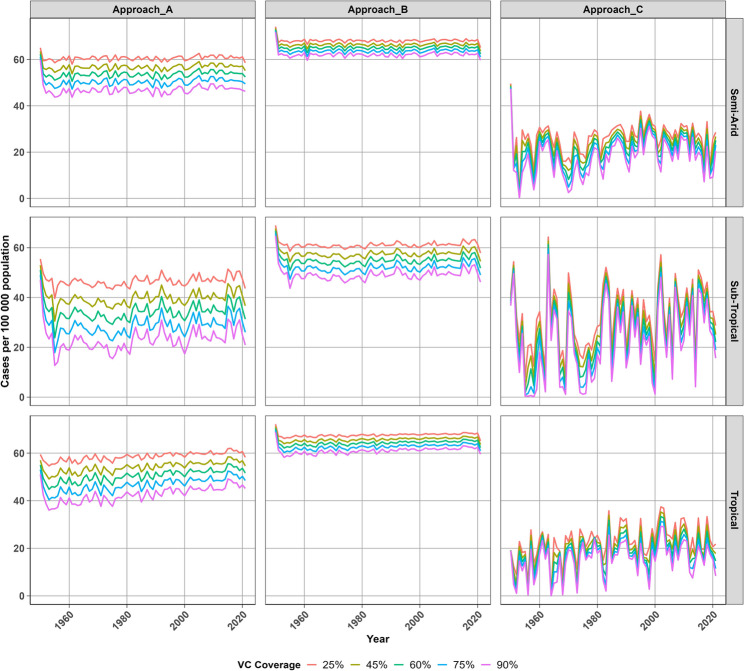The height and width of the screenshot is (671, 744).
Task: Click the "60%" legend text label
Action: pos(420,665)
